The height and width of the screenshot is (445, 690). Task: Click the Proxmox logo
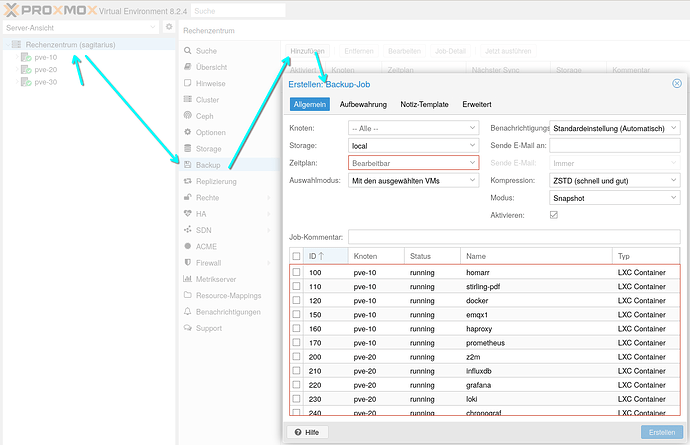(x=50, y=10)
